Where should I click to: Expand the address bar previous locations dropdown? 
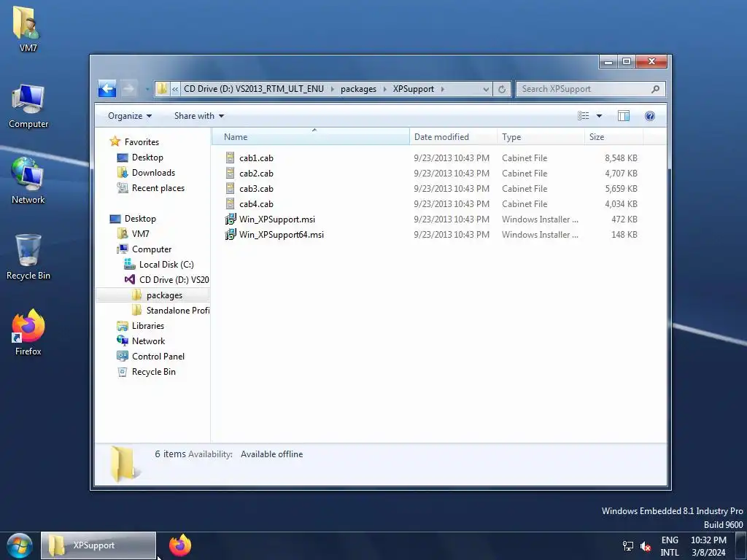[485, 89]
